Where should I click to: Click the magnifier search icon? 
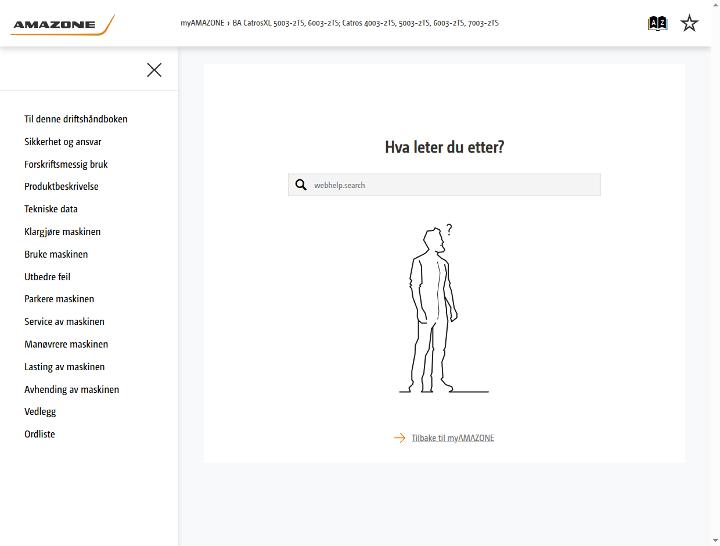point(301,185)
